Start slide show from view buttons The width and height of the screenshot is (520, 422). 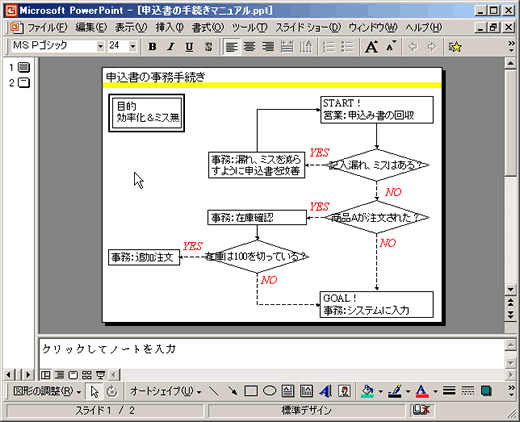click(x=100, y=375)
